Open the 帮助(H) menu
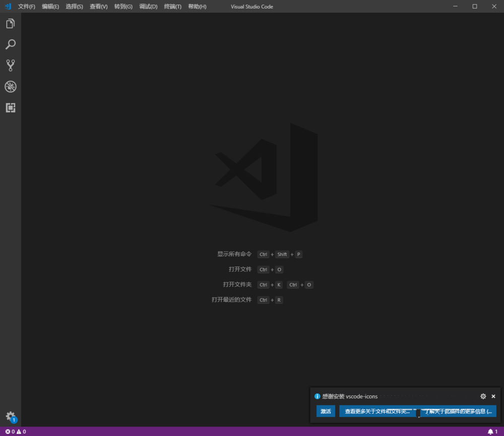 [197, 7]
